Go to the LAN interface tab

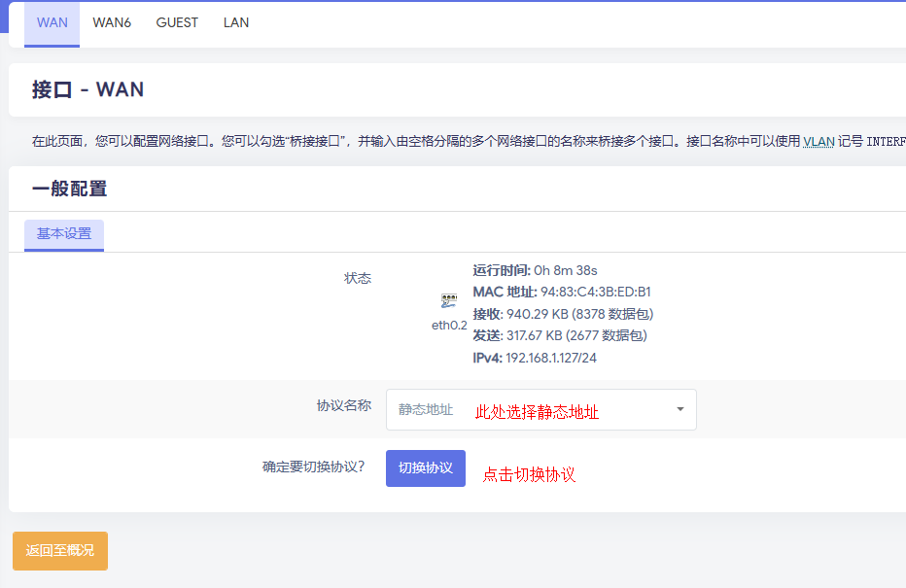tap(236, 22)
